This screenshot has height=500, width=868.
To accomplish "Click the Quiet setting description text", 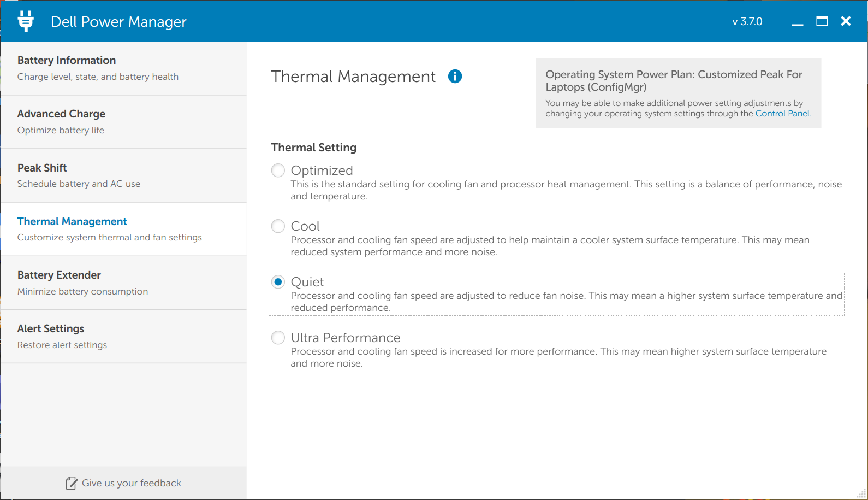I will 567,302.
